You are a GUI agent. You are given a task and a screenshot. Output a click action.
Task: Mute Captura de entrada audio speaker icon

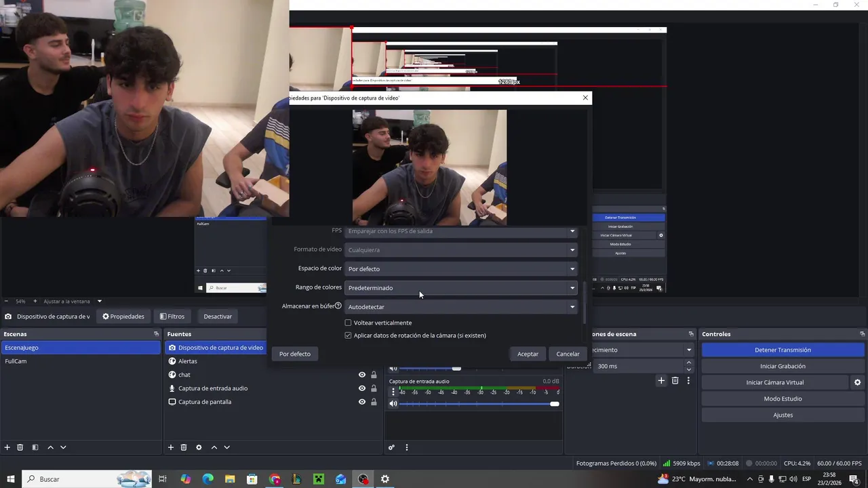[393, 404]
